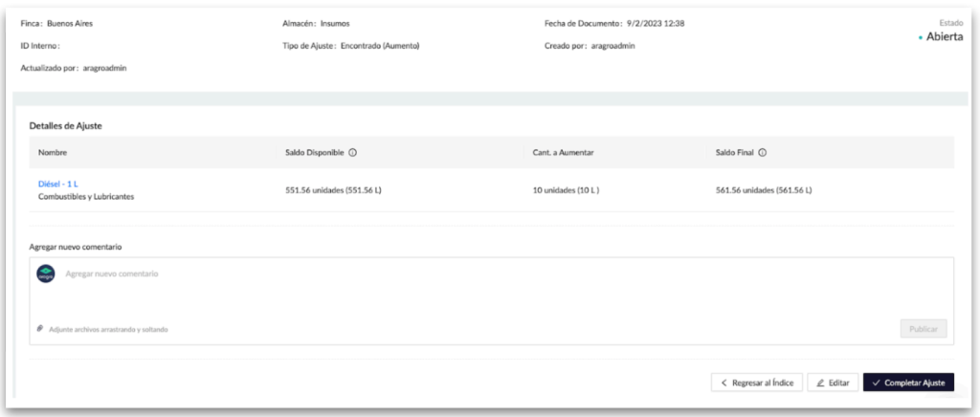The height and width of the screenshot is (417, 980).
Task: Click the Agregar nuevo comentario section label
Action: (x=76, y=247)
